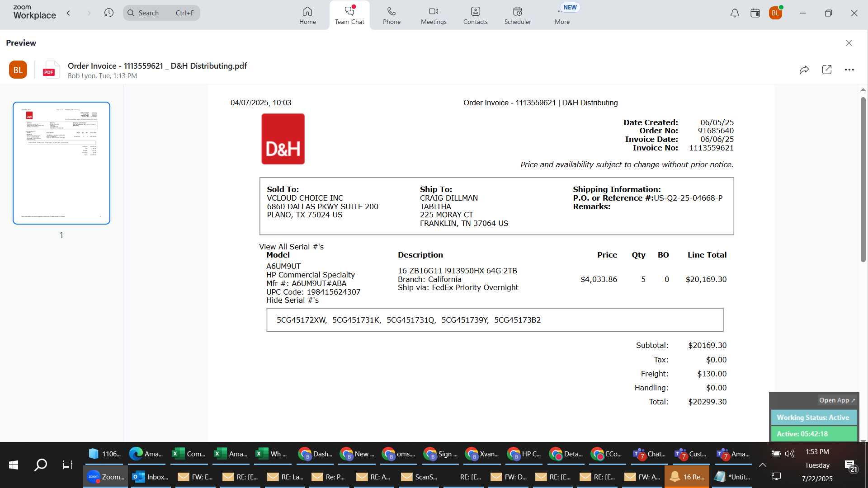Open the Scheduler tab

[518, 15]
